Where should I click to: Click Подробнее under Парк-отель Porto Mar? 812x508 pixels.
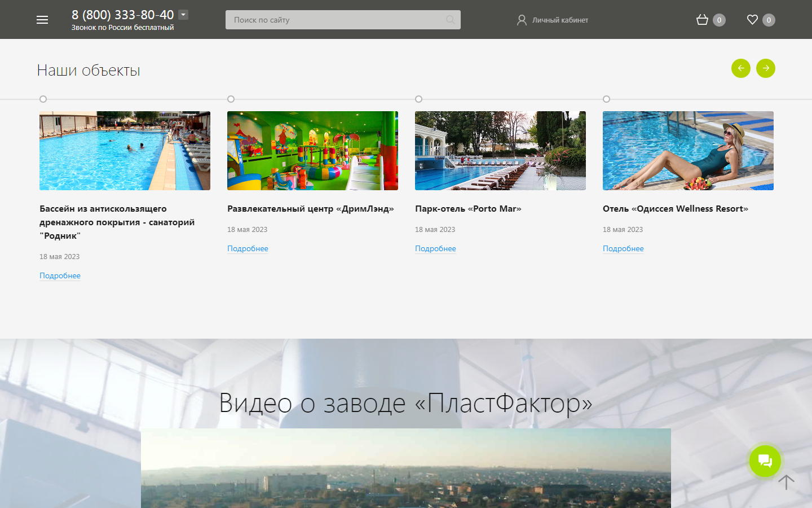(435, 248)
